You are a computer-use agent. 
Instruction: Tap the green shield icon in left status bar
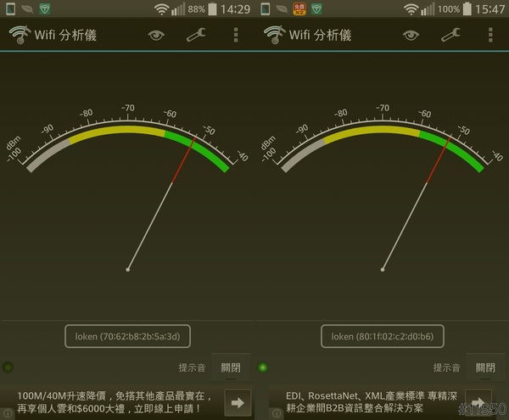(x=44, y=8)
